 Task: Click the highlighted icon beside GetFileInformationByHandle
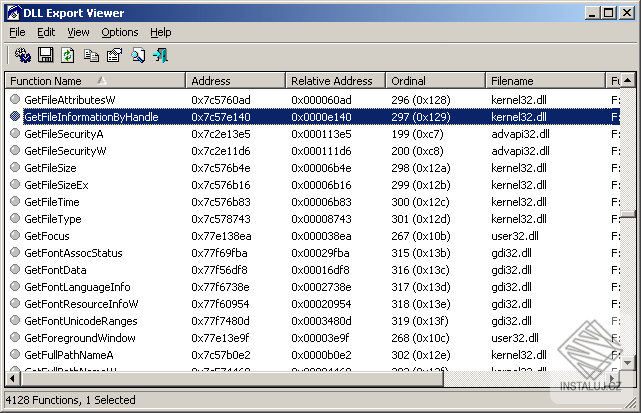[15, 116]
